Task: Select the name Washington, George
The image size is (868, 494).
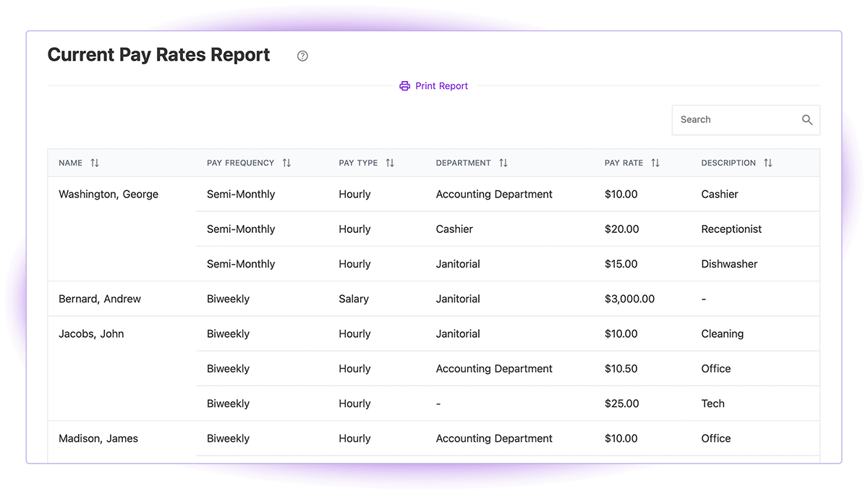Action: click(x=109, y=195)
